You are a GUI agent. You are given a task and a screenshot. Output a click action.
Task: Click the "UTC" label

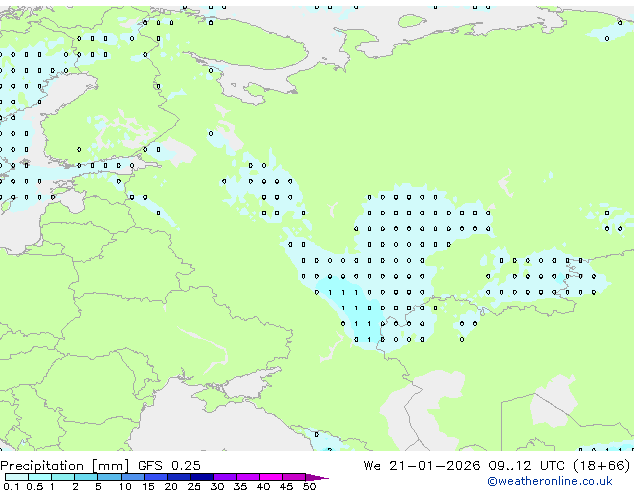coord(552,465)
